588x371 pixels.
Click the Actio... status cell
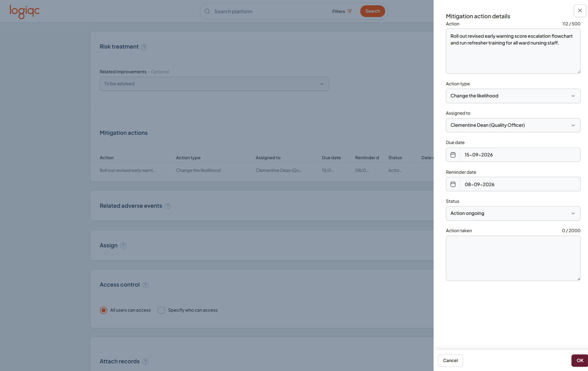pyautogui.click(x=395, y=170)
